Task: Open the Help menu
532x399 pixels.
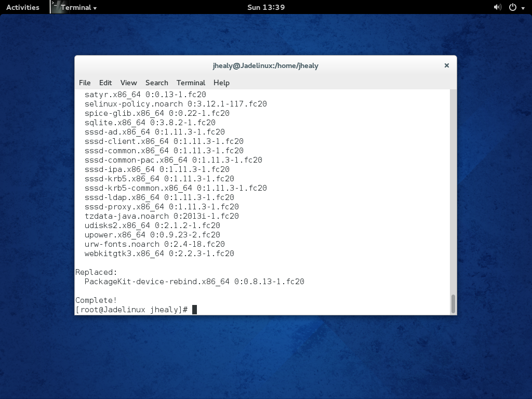Action: click(221, 83)
